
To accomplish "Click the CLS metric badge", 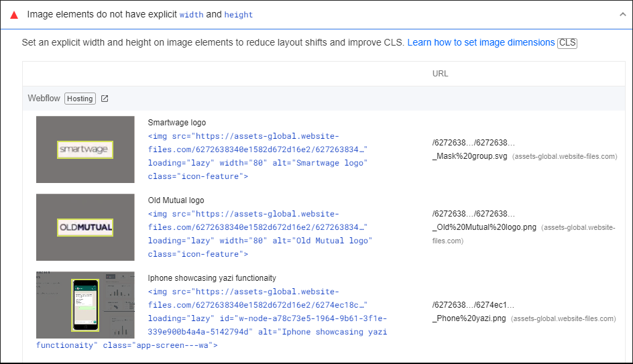I will click(x=567, y=43).
